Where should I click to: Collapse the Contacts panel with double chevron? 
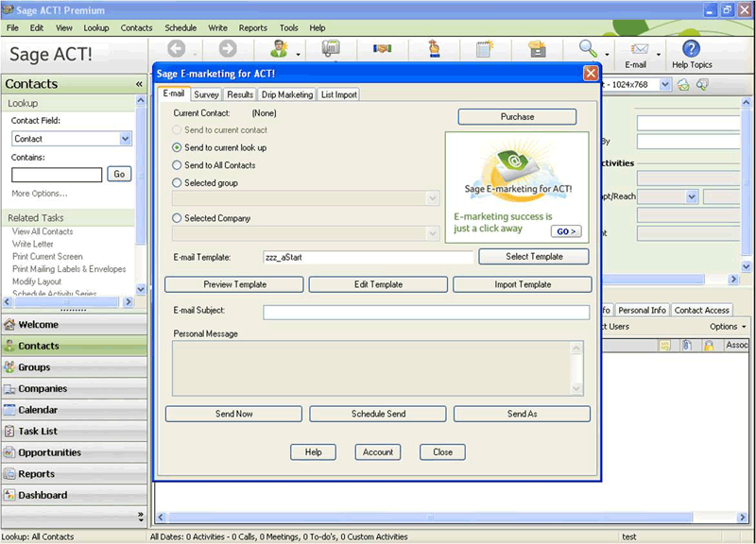click(x=139, y=84)
